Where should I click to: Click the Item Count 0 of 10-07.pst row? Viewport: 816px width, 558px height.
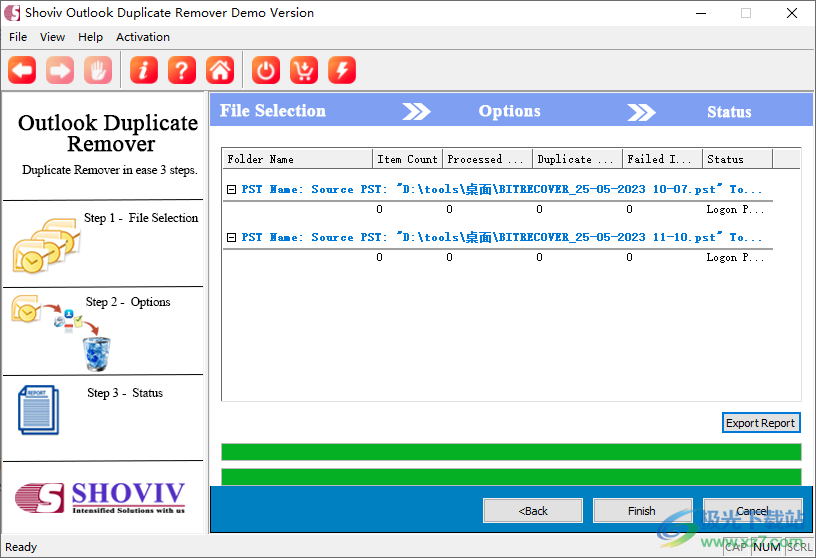pyautogui.click(x=379, y=209)
